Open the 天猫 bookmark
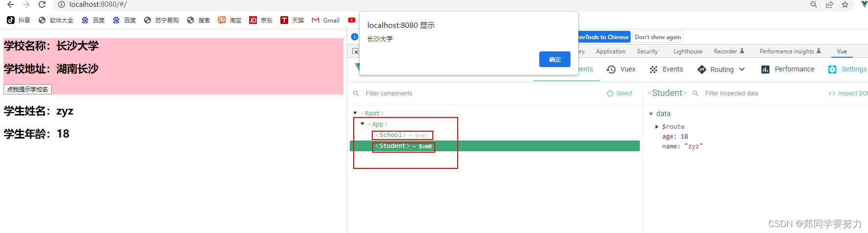Viewport: 868px width, 233px height. click(x=292, y=20)
